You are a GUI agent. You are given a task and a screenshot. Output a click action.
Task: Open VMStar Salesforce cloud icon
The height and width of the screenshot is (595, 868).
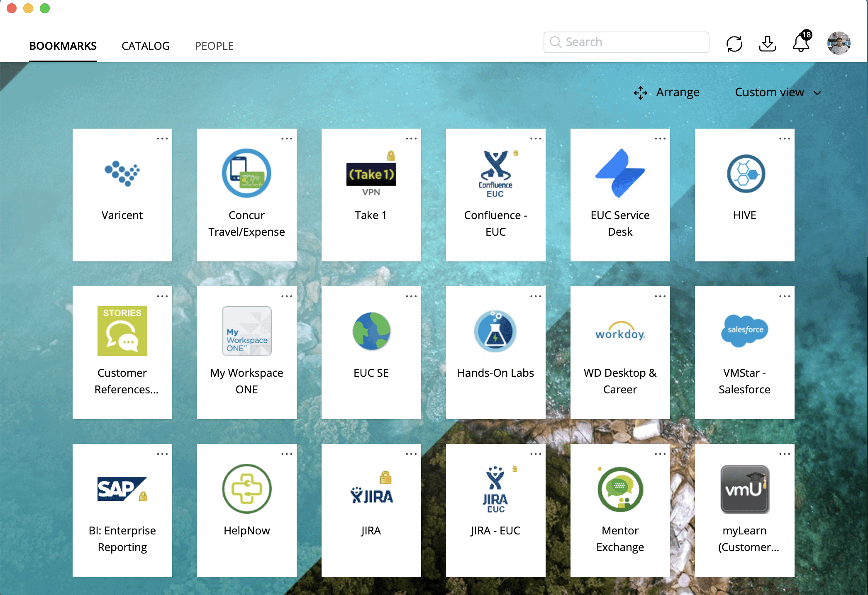pyautogui.click(x=745, y=331)
